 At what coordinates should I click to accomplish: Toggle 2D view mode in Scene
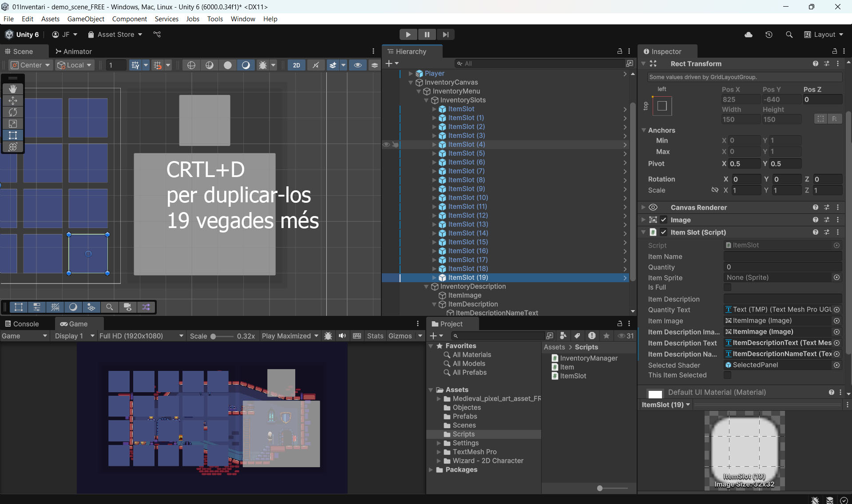point(296,65)
